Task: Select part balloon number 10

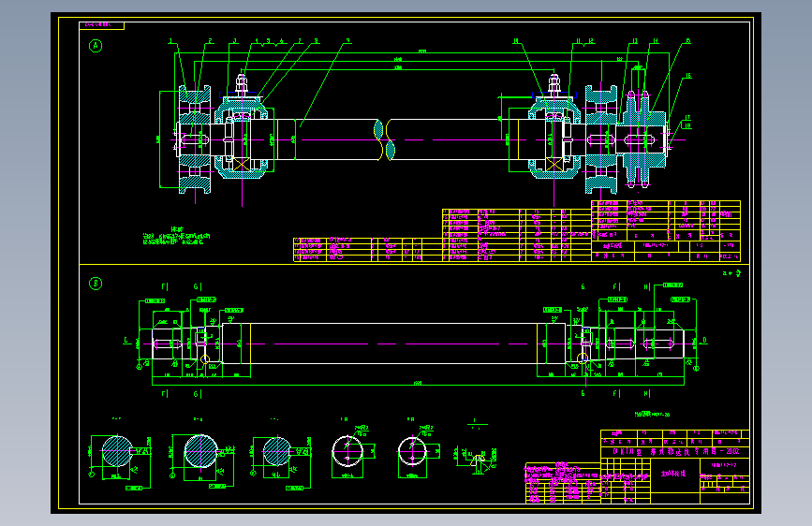Action: pos(516,41)
